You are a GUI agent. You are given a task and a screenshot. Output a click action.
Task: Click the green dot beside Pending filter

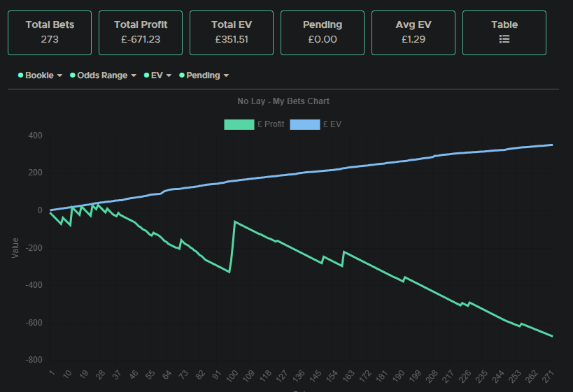[x=182, y=75]
